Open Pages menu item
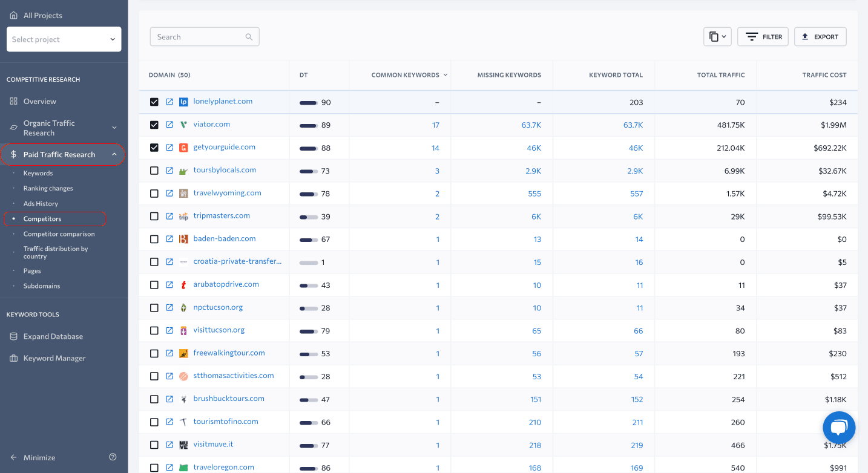This screenshot has width=868, height=473. (32, 271)
